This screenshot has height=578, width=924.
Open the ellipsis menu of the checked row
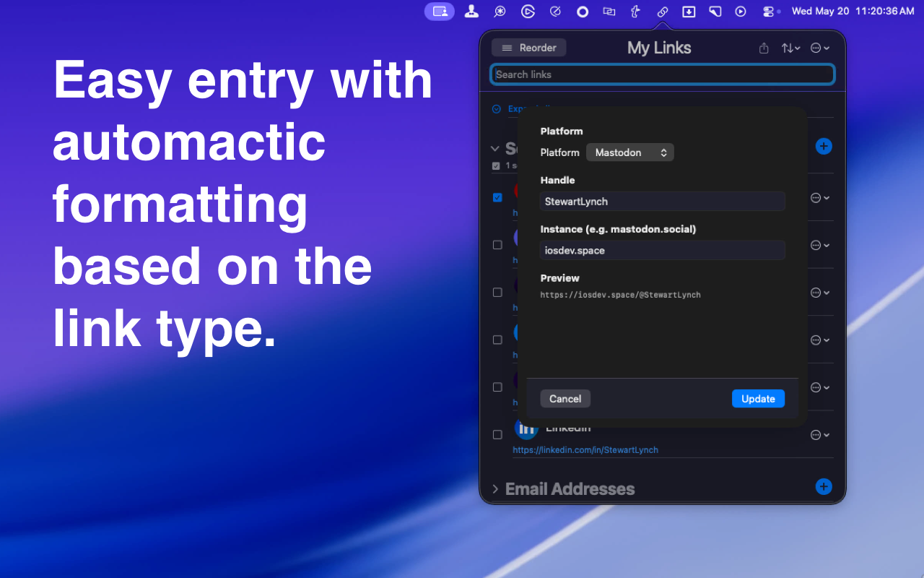[819, 197]
